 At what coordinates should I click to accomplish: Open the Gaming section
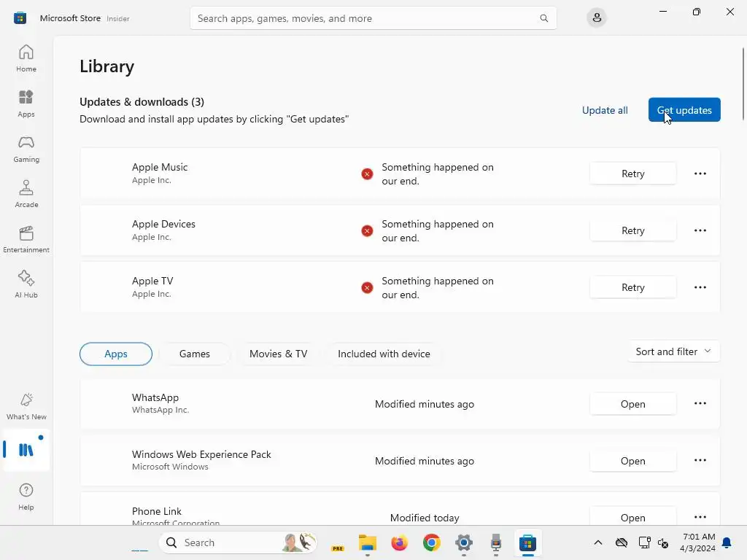click(26, 149)
